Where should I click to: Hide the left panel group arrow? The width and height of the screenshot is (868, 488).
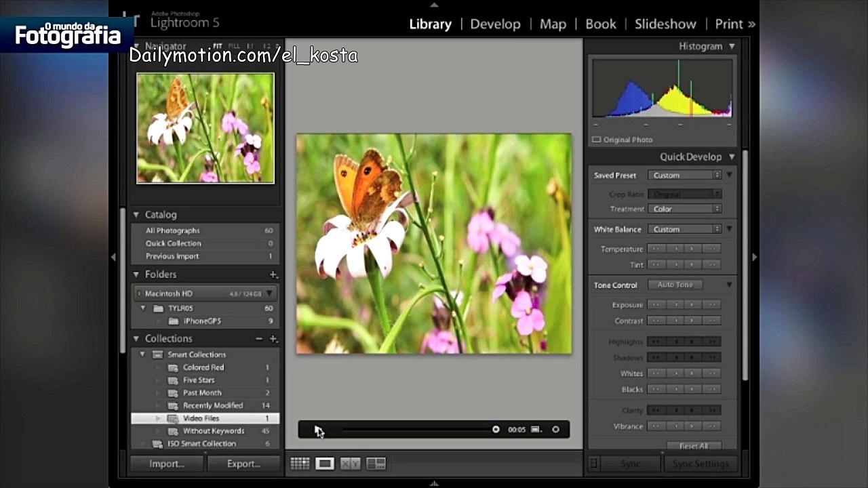tap(113, 257)
